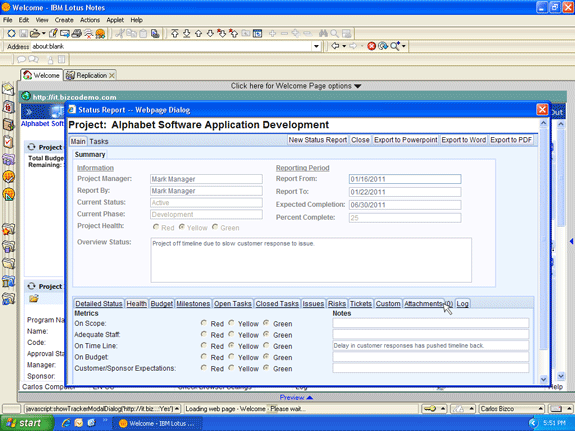Image resolution: width=575 pixels, height=431 pixels.
Task: Click the Properties diamond icon in toolbar
Action: 11,34
